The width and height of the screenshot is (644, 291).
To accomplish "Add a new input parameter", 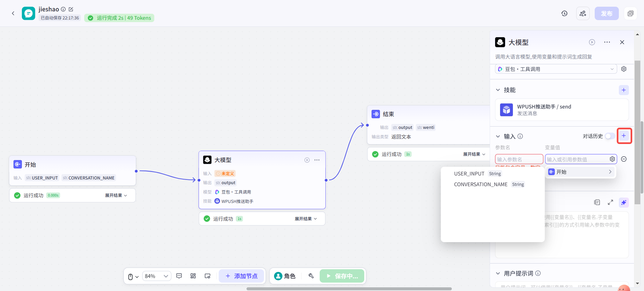I will [x=624, y=136].
